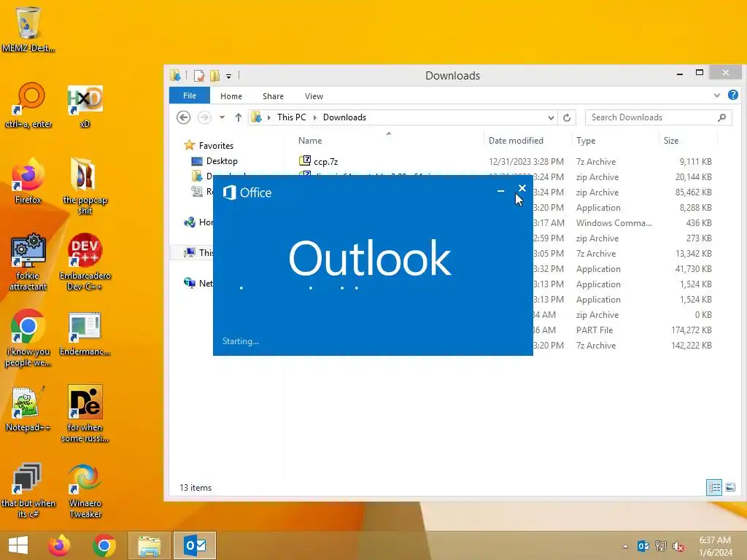Launch the Embarcadero Dev-C++ desktop shortcut
The image size is (747, 560).
tap(85, 262)
